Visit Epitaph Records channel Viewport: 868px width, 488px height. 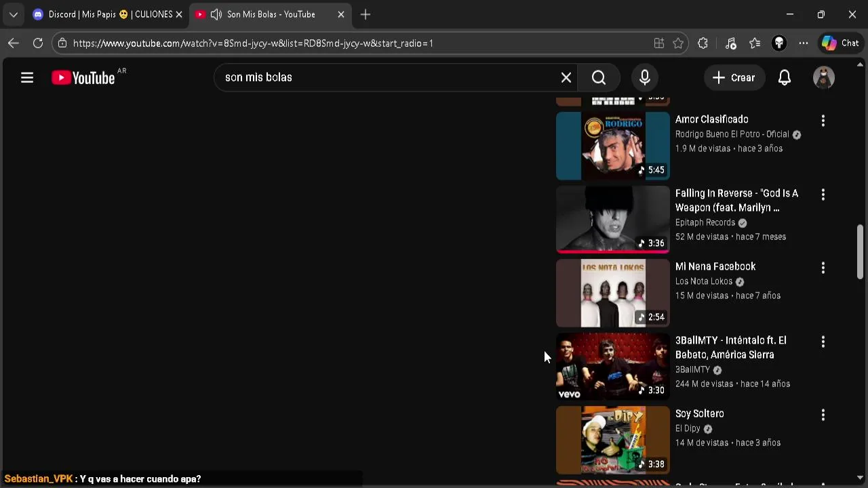coord(705,222)
